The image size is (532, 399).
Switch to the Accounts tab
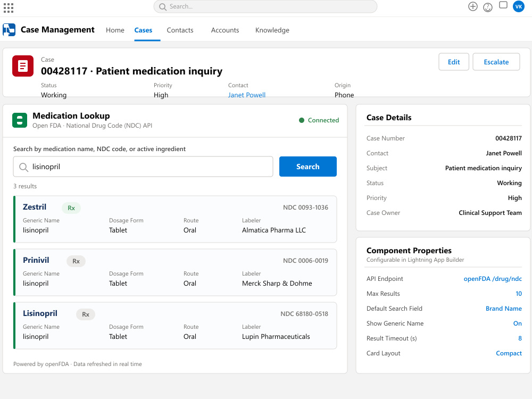coord(225,30)
